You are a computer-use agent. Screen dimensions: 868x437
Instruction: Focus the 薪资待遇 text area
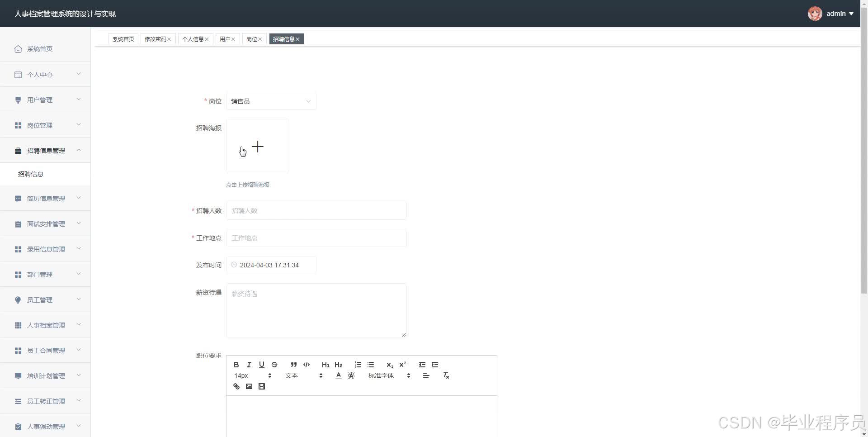point(316,310)
